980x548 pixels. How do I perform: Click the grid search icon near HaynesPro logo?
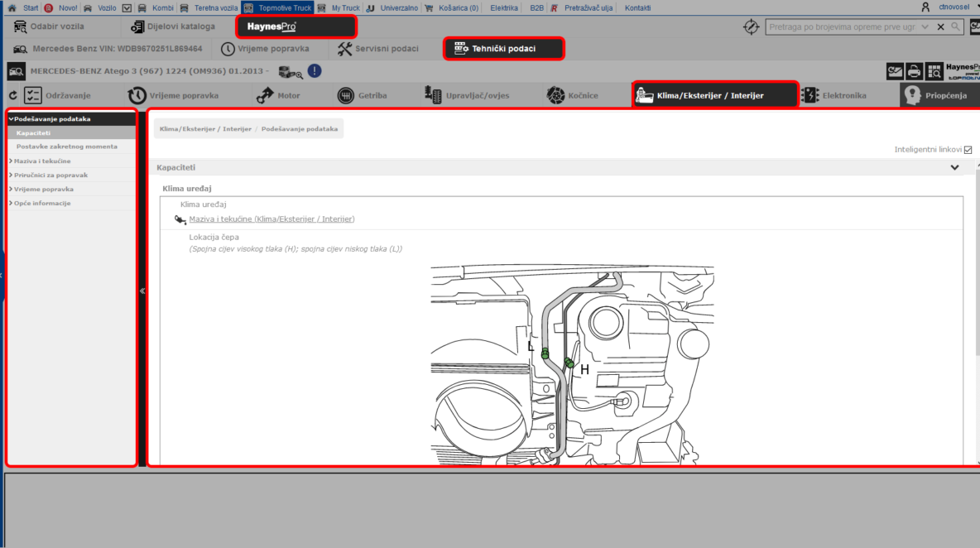[934, 71]
